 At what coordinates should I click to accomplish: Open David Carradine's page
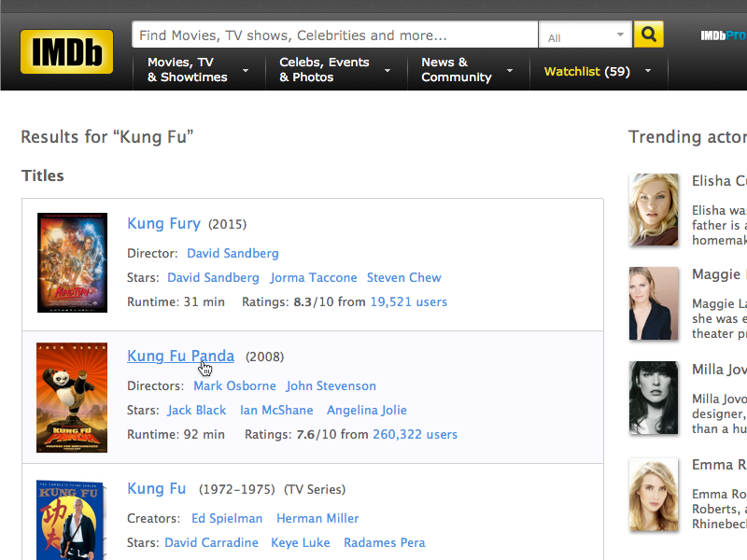tap(212, 542)
